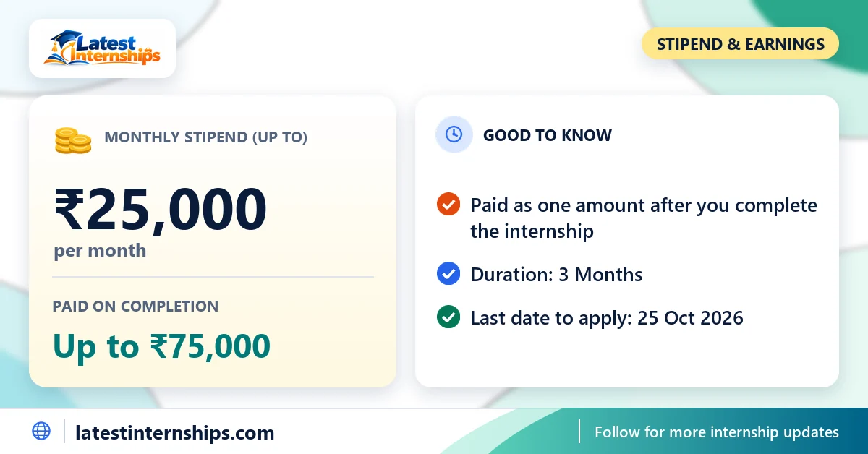Click the Paid On Completion label
The width and height of the screenshot is (868, 454).
(x=135, y=306)
